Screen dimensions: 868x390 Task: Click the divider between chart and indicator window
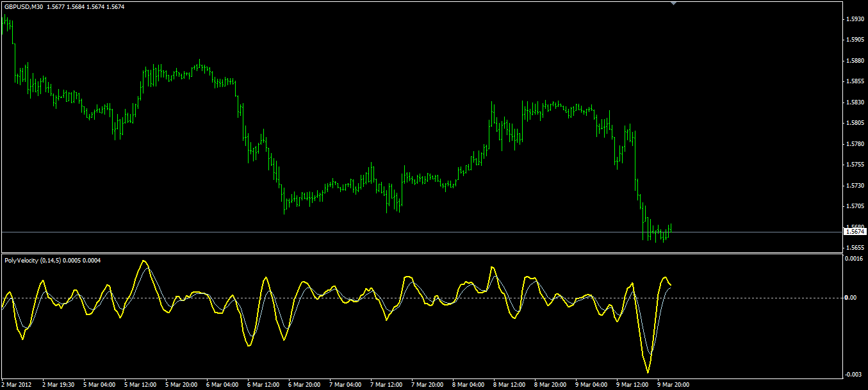click(x=422, y=254)
